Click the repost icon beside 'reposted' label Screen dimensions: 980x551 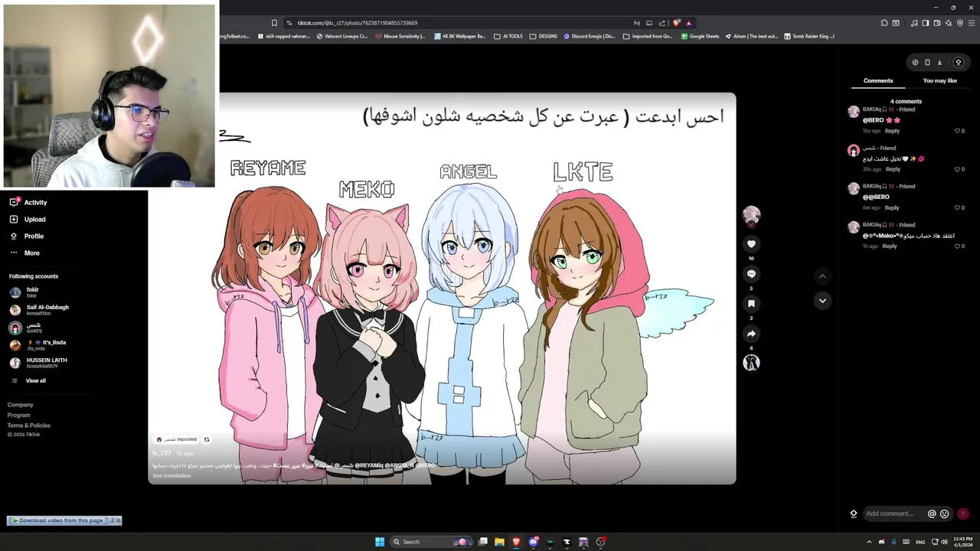[207, 439]
